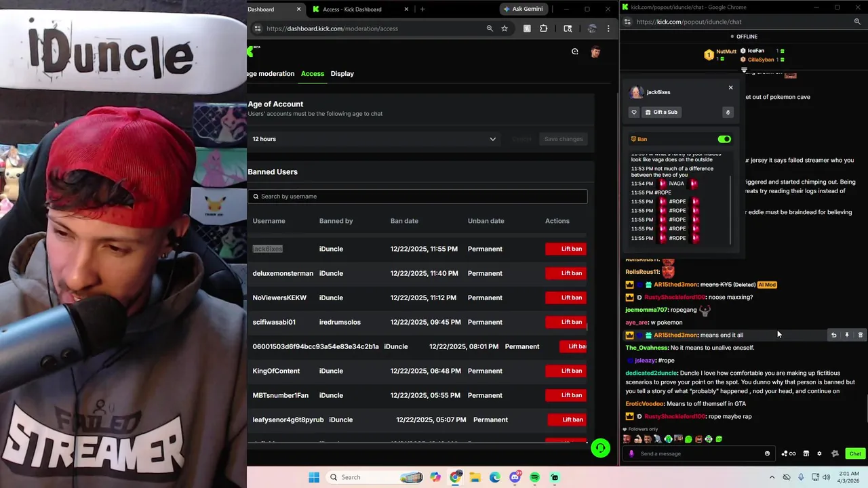Open the Chrome extensions puzzle icon
Image resolution: width=868 pixels, height=488 pixels.
pyautogui.click(x=543, y=28)
